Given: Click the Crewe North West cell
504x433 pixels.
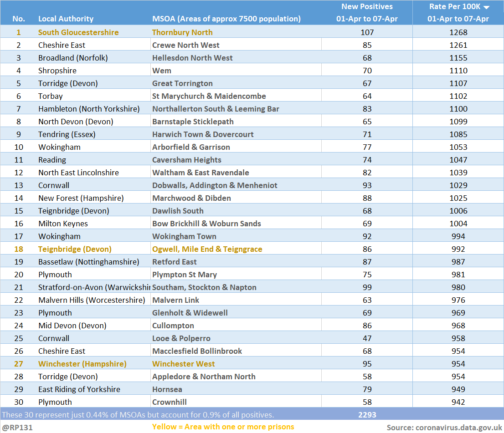Looking at the screenshot, I should coord(185,45).
